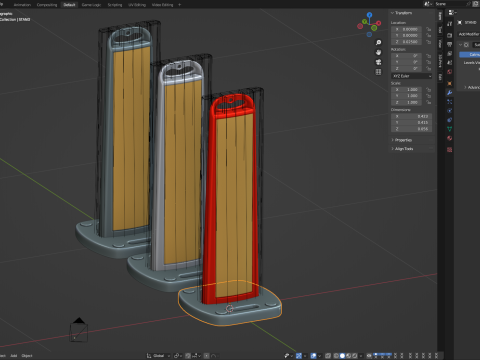Open the UV Editing workspace tab
Viewport: 480px width, 360px height.
(137, 5)
